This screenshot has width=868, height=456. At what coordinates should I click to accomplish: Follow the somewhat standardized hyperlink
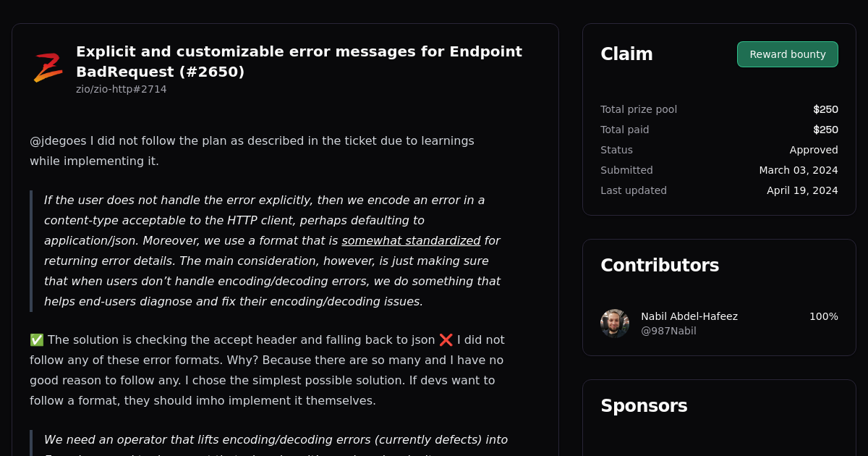[411, 240]
